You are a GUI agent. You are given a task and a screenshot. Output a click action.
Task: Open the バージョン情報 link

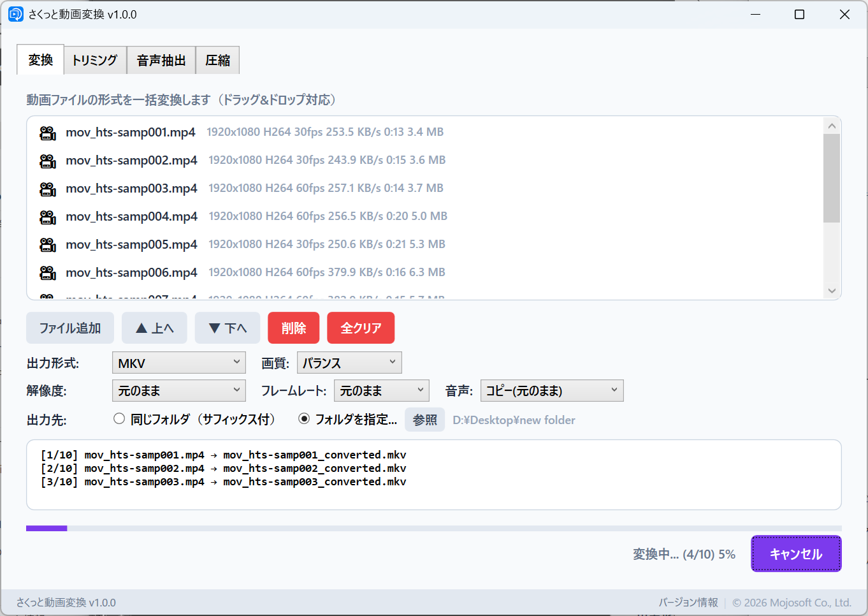(688, 603)
